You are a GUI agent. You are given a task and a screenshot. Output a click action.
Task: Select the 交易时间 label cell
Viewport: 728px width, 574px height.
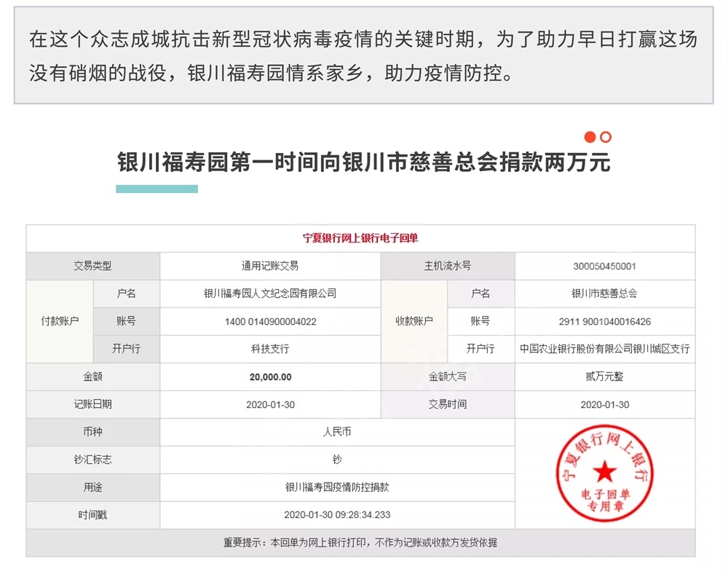coord(448,404)
